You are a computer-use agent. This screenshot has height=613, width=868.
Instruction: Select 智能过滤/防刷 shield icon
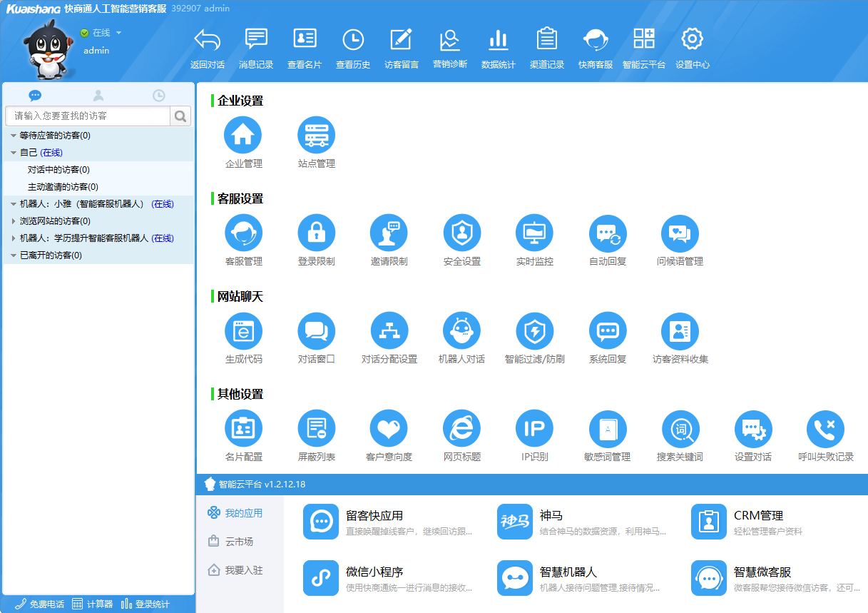534,331
